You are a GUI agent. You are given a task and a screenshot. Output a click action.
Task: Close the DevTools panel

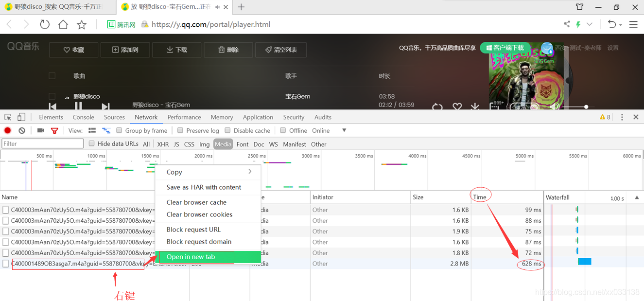pyautogui.click(x=636, y=117)
